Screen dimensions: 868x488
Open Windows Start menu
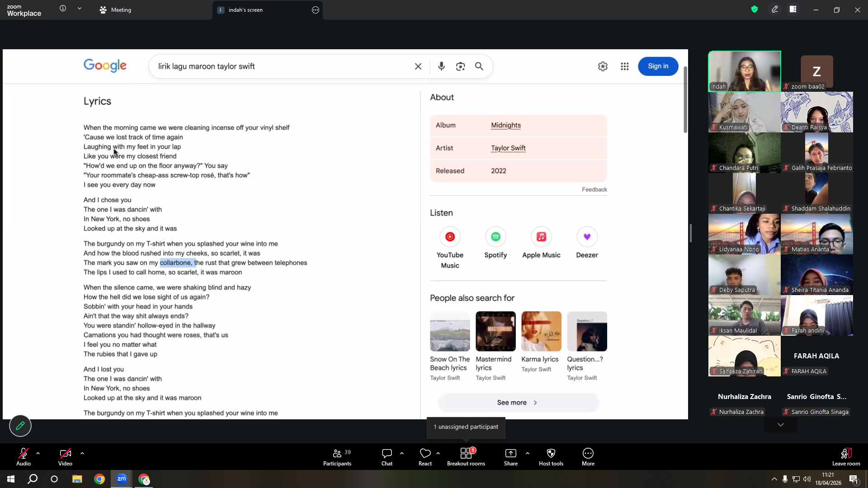(11, 479)
